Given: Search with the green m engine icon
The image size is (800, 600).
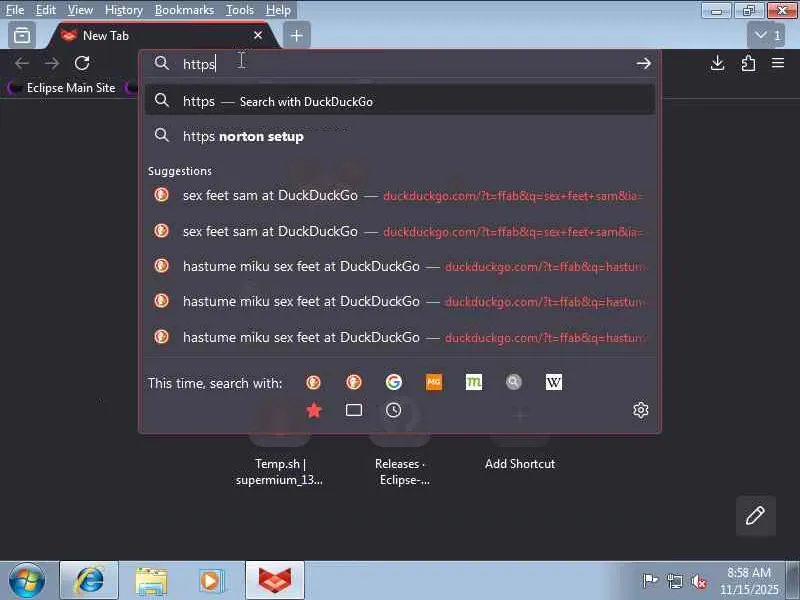Looking at the screenshot, I should [x=473, y=382].
